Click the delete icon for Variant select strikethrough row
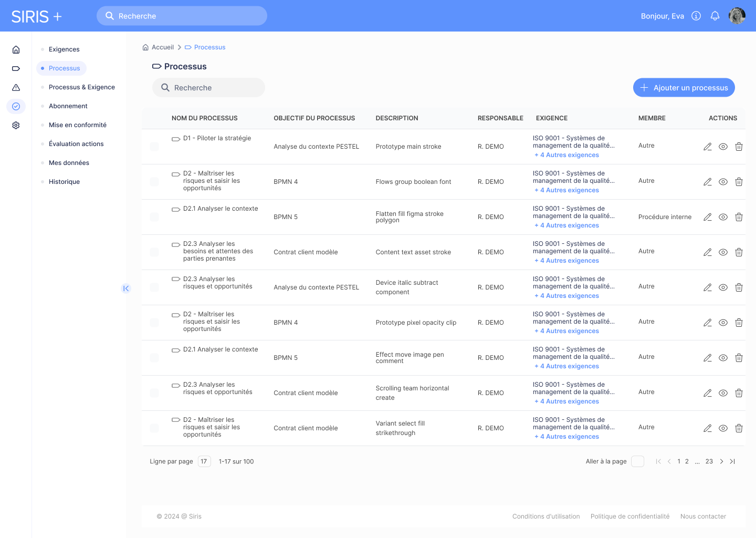 739,428
